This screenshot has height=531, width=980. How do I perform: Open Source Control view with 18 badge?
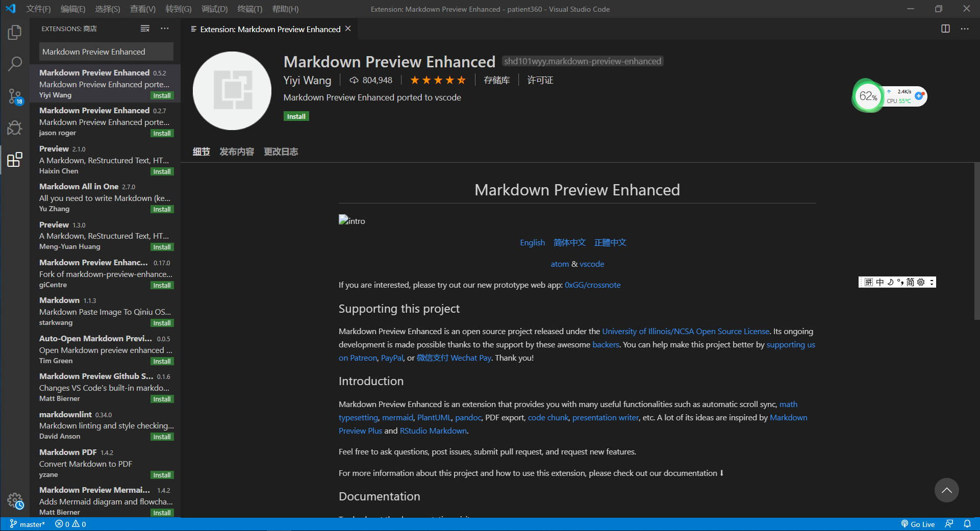pyautogui.click(x=15, y=96)
